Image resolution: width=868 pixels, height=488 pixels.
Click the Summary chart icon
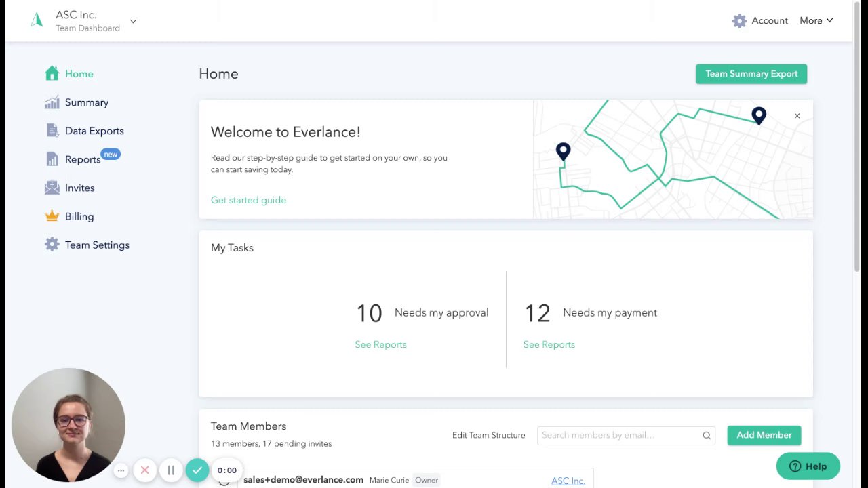point(52,102)
